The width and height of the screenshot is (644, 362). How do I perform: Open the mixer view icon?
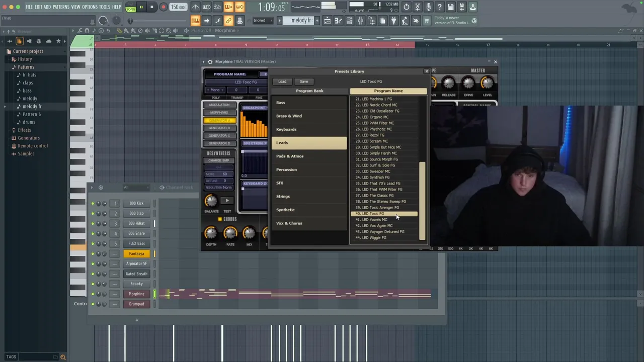pyautogui.click(x=360, y=21)
